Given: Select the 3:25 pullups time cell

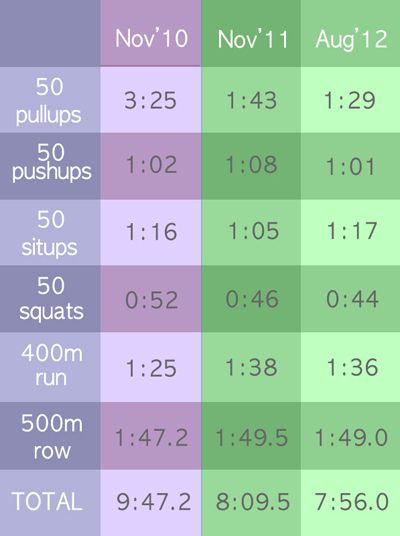Looking at the screenshot, I should coord(151,99).
